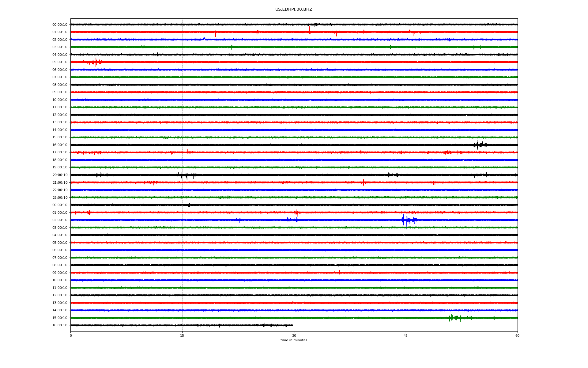Click the 0 tick label on time axis
Screen dimensions: 588x368
(x=71, y=335)
